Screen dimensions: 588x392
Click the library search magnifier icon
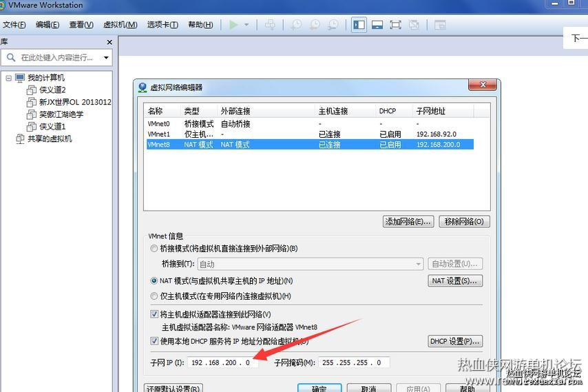click(11, 57)
